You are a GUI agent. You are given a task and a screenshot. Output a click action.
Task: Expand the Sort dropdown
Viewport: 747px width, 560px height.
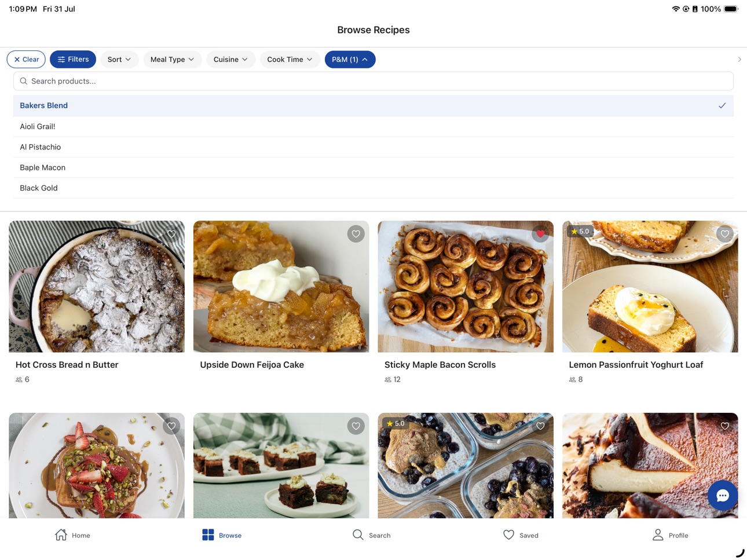click(119, 60)
